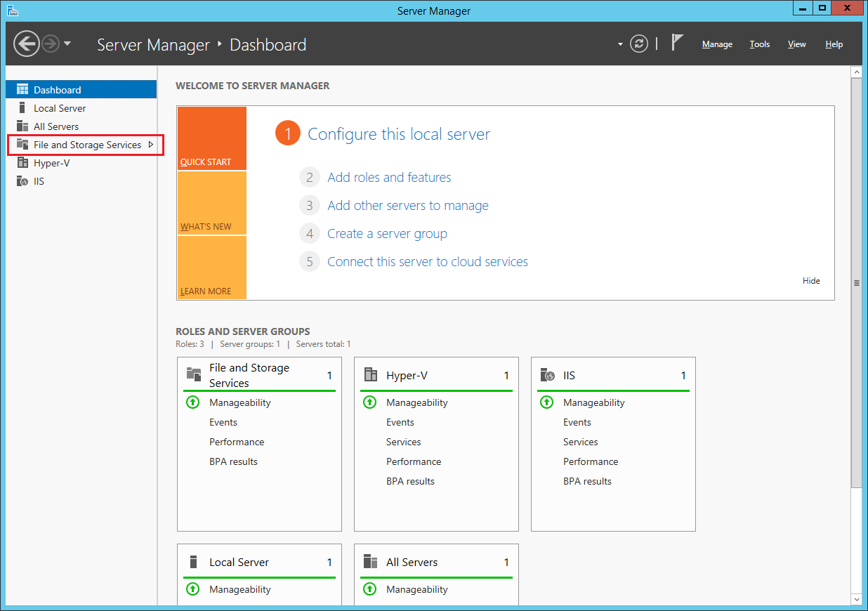Open Local Server tile header
868x611 pixels.
(259, 562)
